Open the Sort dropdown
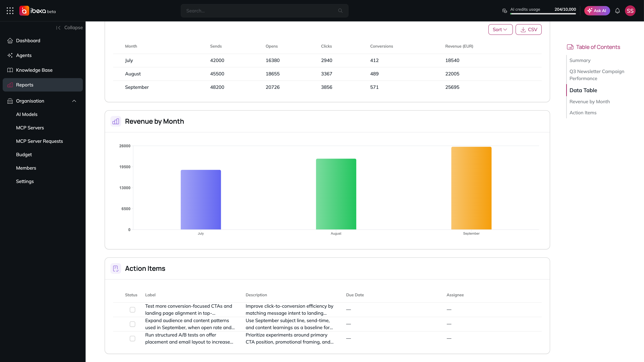The image size is (644, 362). 500,29
